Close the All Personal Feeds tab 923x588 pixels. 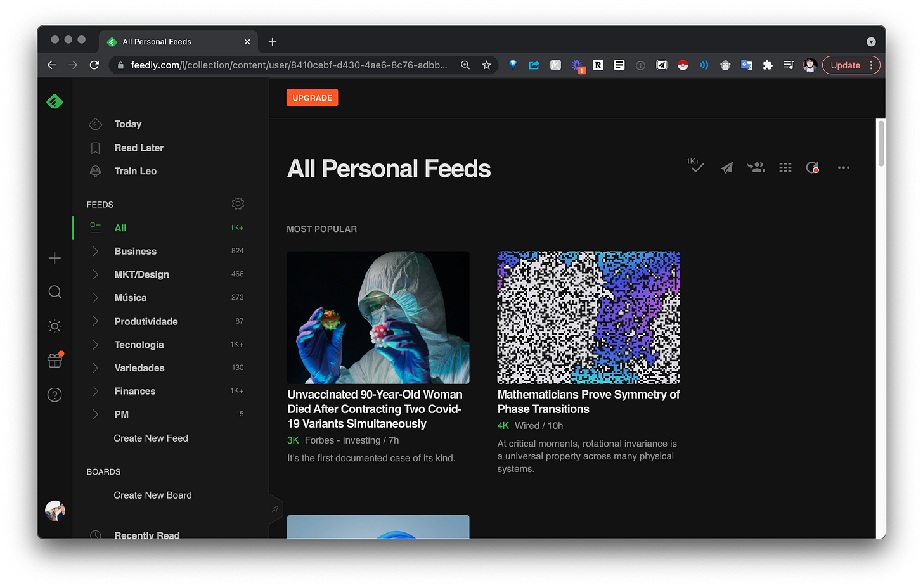(247, 42)
